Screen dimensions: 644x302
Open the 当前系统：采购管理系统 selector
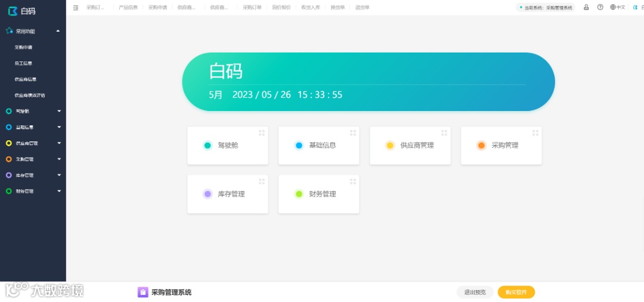click(546, 7)
